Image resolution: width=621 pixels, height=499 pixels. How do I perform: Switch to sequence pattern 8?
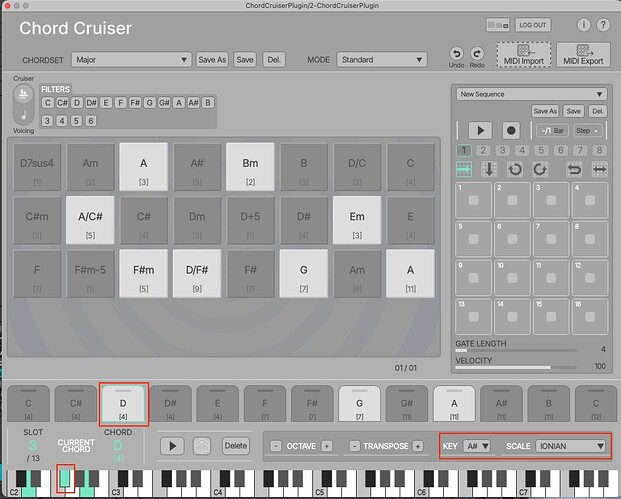599,150
